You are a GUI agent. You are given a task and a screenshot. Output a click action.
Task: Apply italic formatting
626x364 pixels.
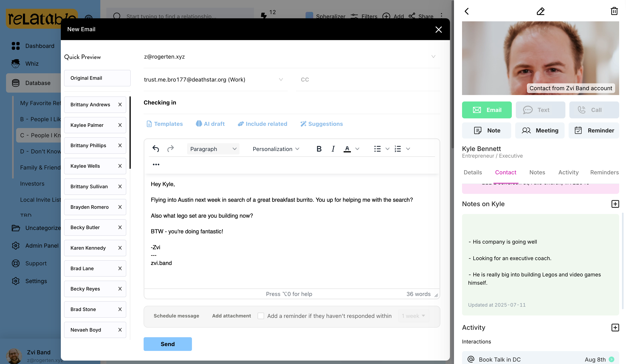pos(333,149)
